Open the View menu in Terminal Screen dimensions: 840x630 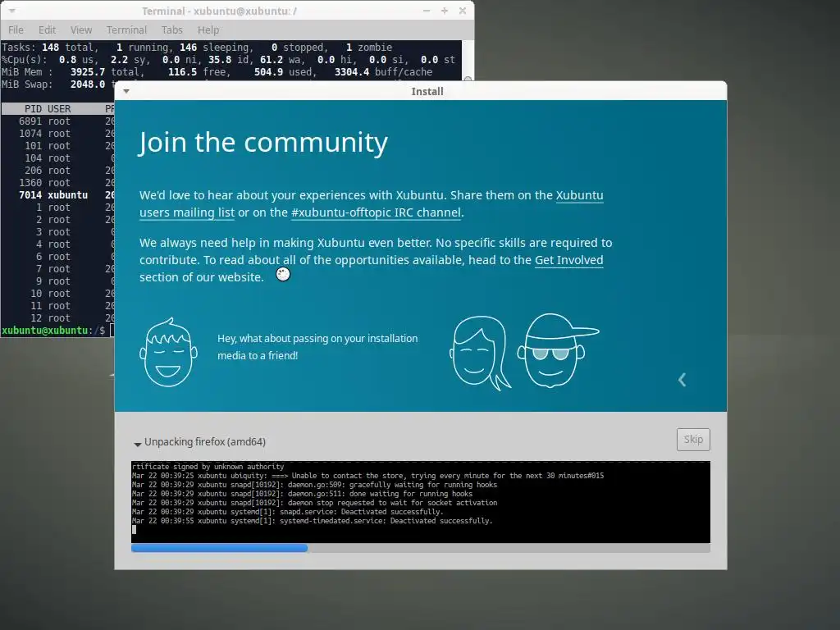[81, 30]
